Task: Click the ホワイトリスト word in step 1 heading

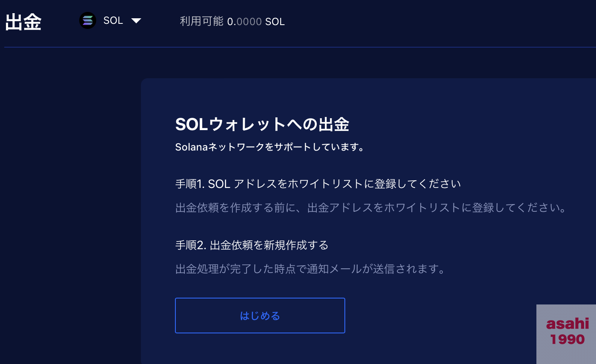Action: click(x=327, y=184)
